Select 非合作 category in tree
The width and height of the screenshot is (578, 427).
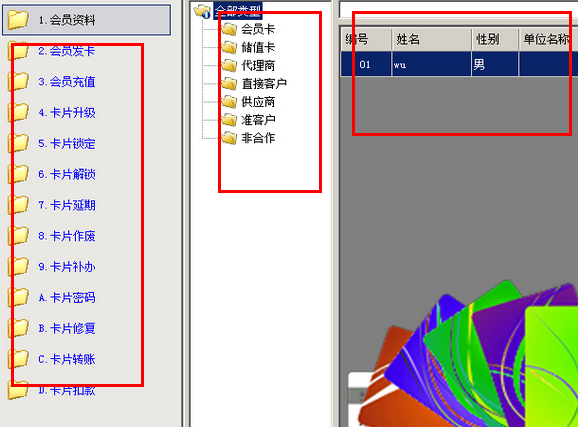click(258, 138)
